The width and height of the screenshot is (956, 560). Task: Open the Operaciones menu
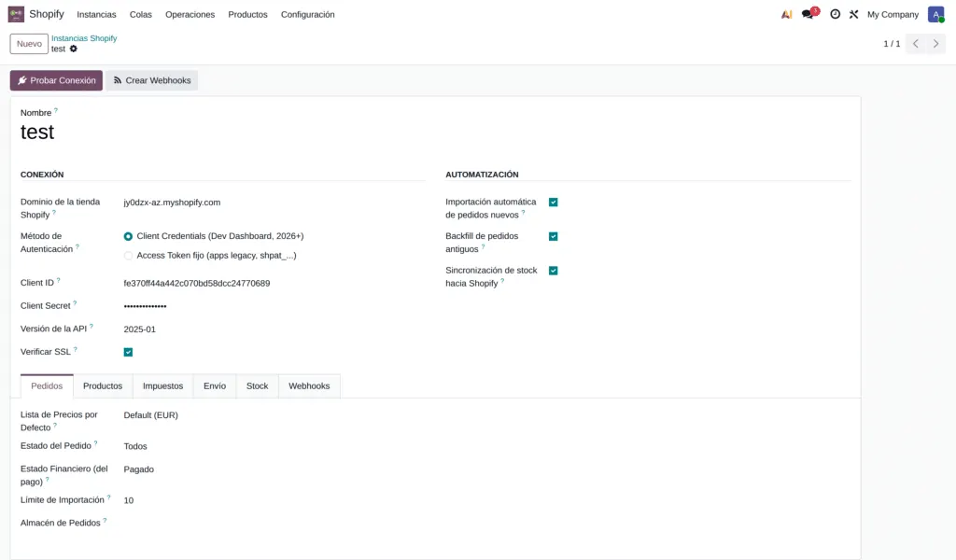(x=190, y=14)
